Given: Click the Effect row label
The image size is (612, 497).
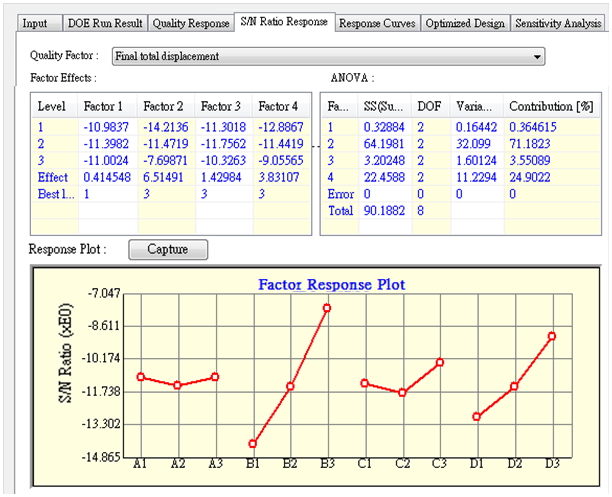Looking at the screenshot, I should pos(53,178).
